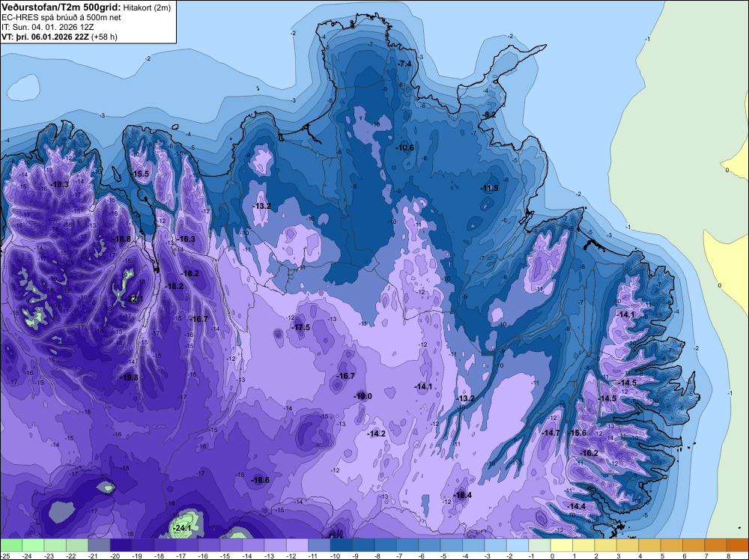Select the pale yellow legend swatch above 0

(x=562, y=545)
